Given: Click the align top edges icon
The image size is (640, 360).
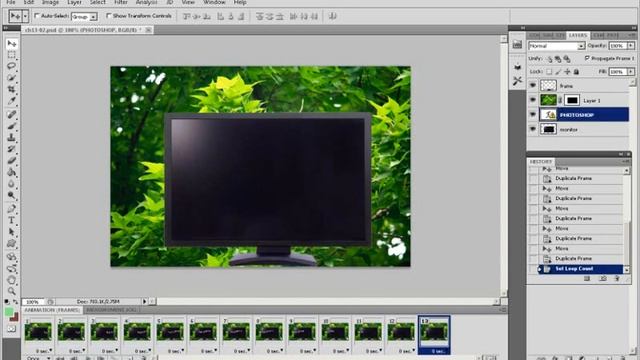Looking at the screenshot, I should 187,16.
